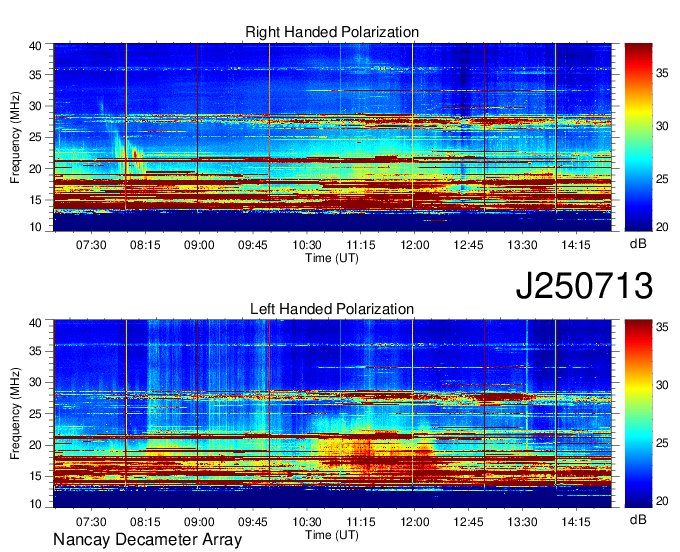Click Frequency (MHz) axis label of Right Handed plot

[x=15, y=137]
